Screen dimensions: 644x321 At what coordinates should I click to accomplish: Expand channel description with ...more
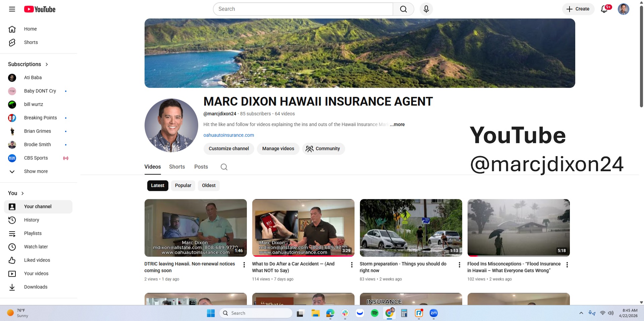(397, 124)
